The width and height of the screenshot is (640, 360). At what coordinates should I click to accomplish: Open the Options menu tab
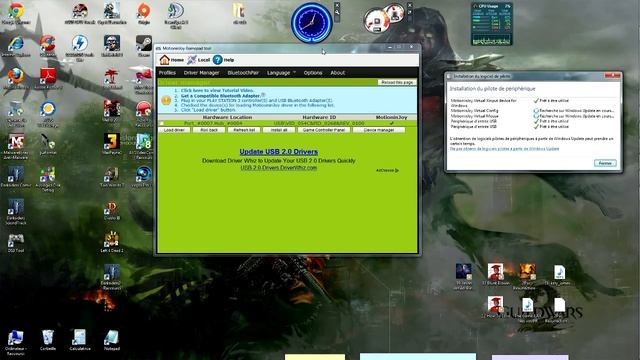[x=313, y=73]
